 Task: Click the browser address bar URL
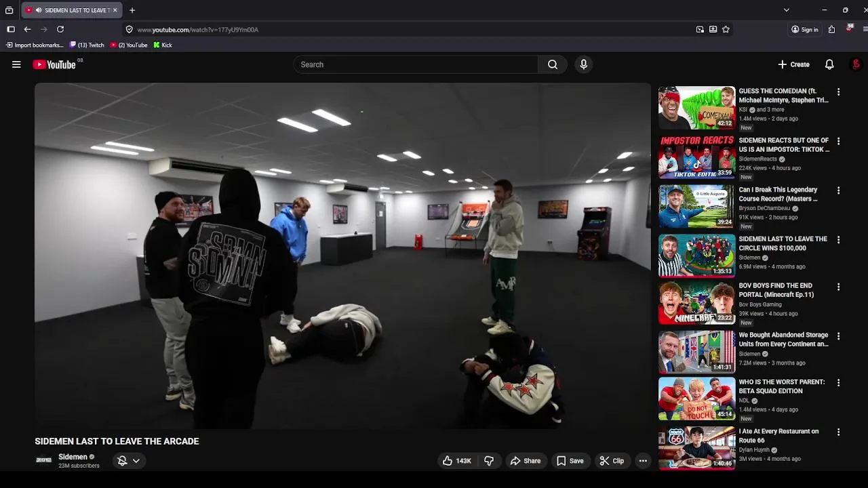click(197, 30)
